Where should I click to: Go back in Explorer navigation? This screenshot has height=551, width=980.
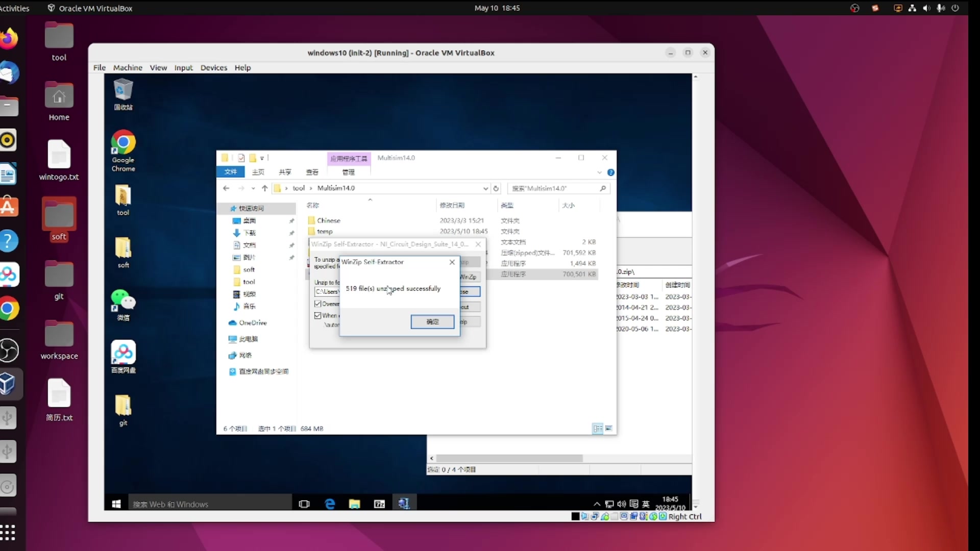226,188
